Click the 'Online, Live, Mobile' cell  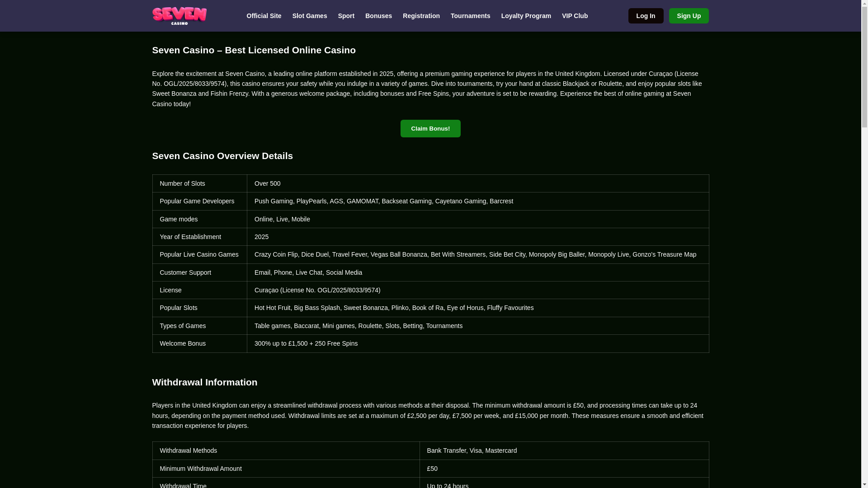(x=478, y=219)
